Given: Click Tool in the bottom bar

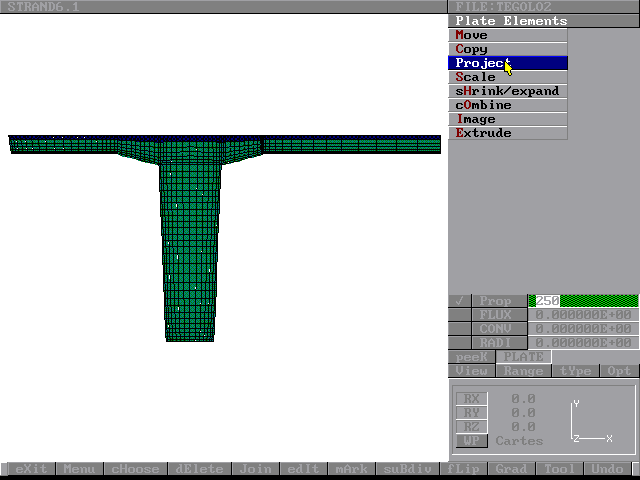Looking at the screenshot, I should (x=559, y=469).
